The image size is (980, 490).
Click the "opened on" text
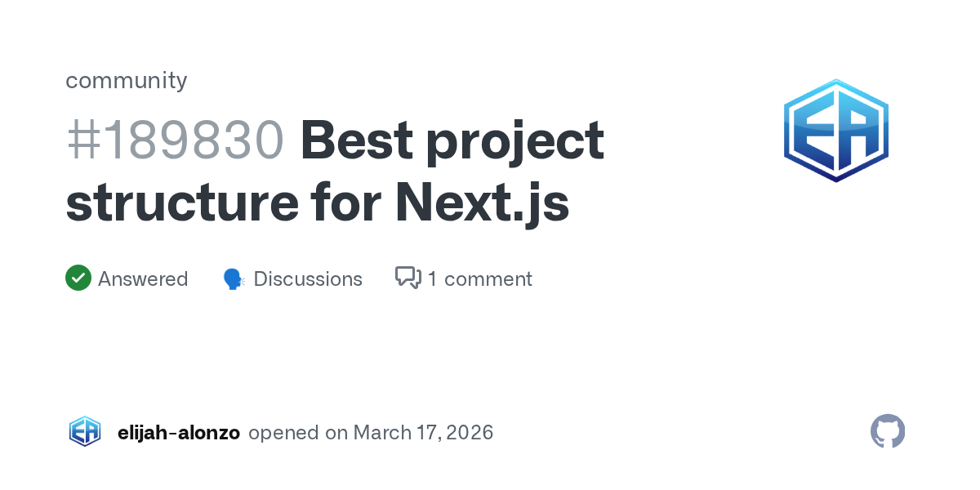point(299,433)
